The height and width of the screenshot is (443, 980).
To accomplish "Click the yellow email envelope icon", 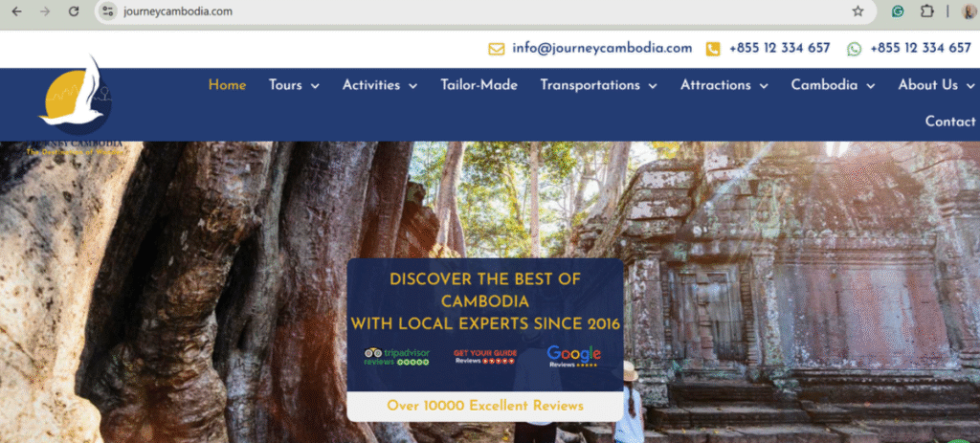I will (x=497, y=49).
